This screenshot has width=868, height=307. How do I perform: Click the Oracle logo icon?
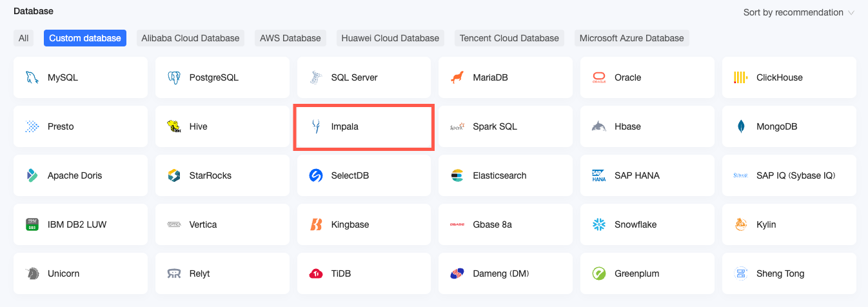tap(599, 77)
